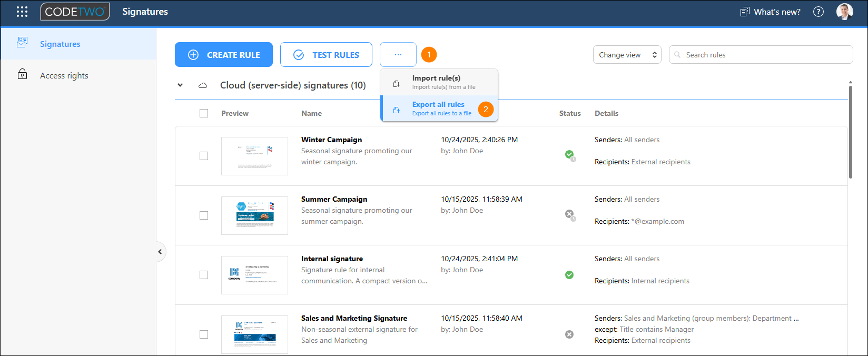Open Signatures in the sidebar

coord(78,44)
